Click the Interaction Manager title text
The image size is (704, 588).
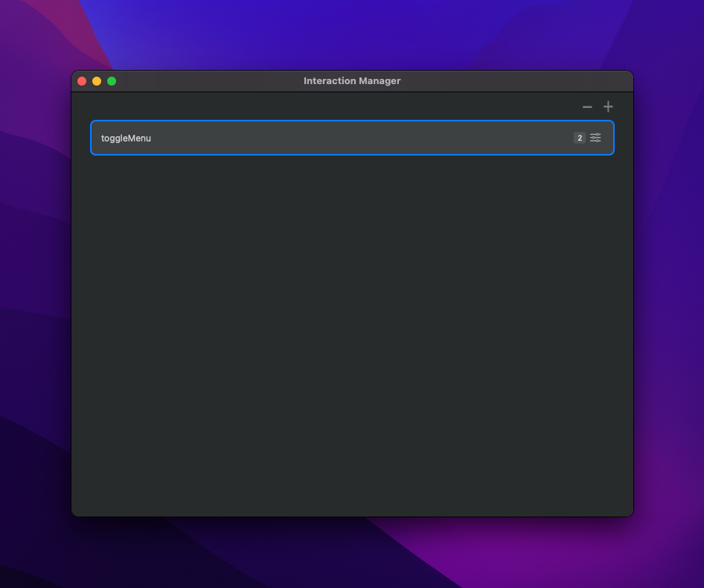352,81
